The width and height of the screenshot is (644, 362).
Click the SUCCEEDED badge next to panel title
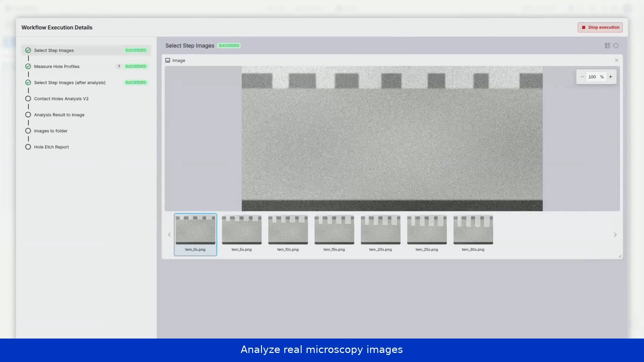[229, 46]
